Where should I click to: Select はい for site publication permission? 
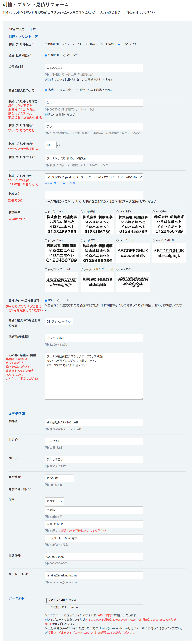coord(46,300)
